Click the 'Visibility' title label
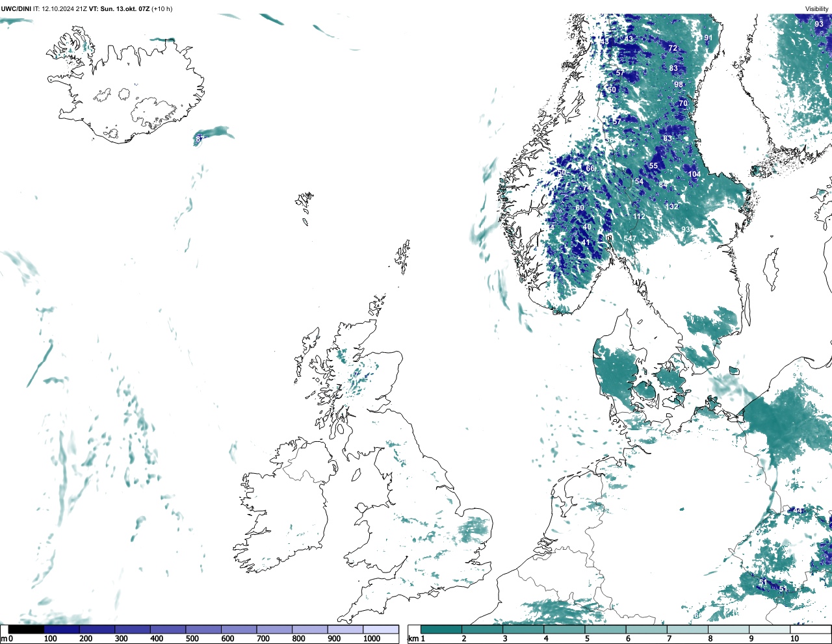The image size is (832, 644). coord(817,9)
